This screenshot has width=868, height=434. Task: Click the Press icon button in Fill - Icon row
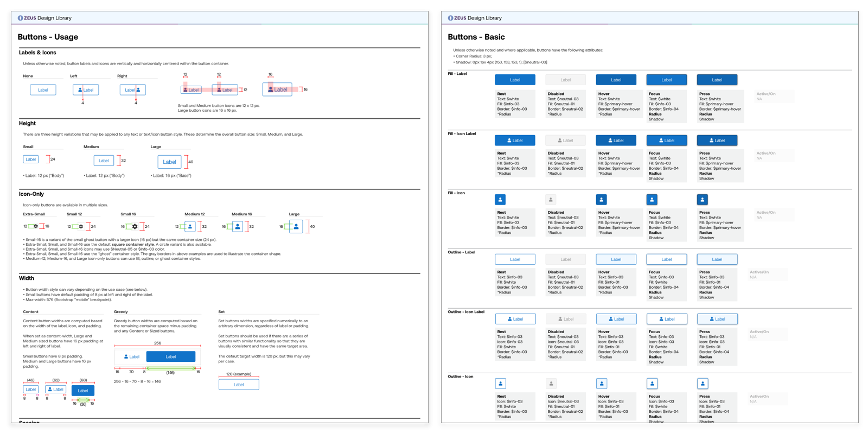[x=702, y=200]
